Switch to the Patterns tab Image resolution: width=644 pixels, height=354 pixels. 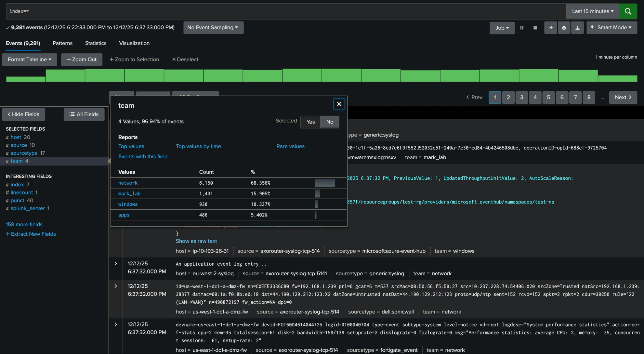tap(62, 43)
